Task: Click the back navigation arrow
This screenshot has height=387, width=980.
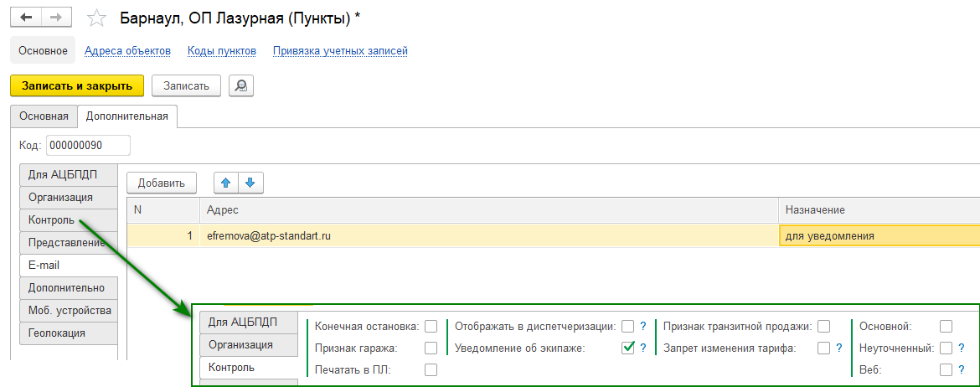Action: (26, 18)
